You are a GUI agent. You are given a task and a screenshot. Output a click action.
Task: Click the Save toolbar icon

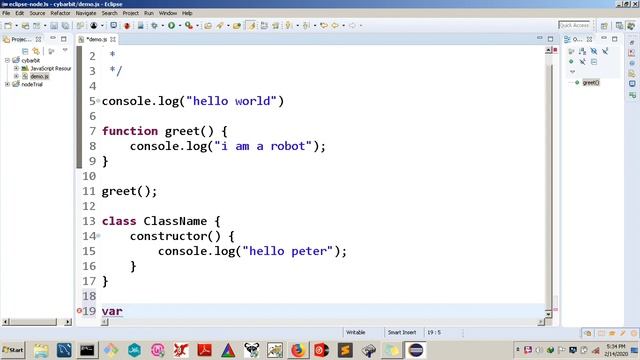pyautogui.click(x=53, y=26)
